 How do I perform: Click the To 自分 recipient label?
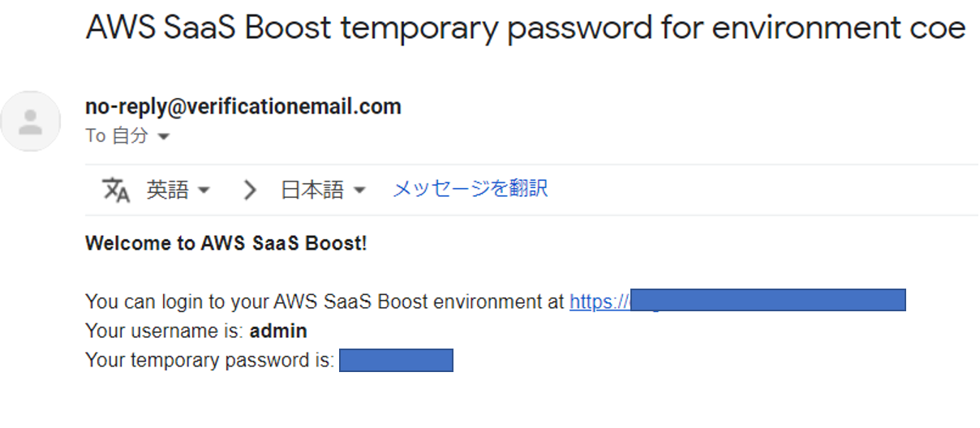click(117, 136)
